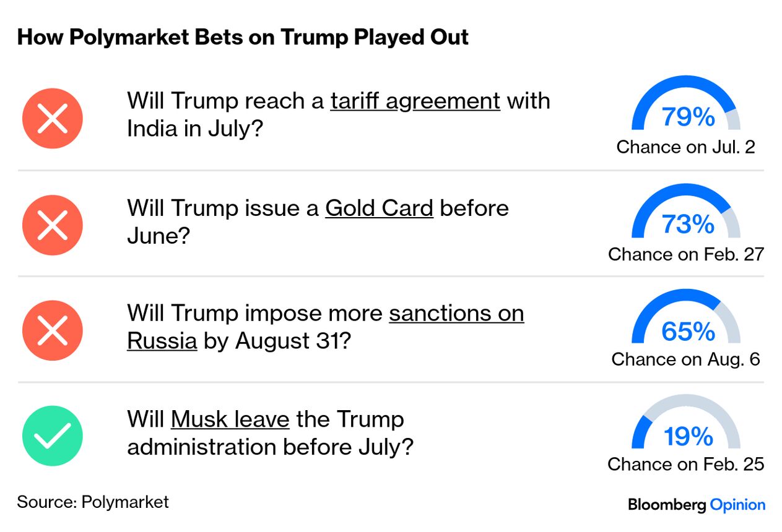
Task: Click the "Source: Polymarket" text
Action: (x=93, y=502)
